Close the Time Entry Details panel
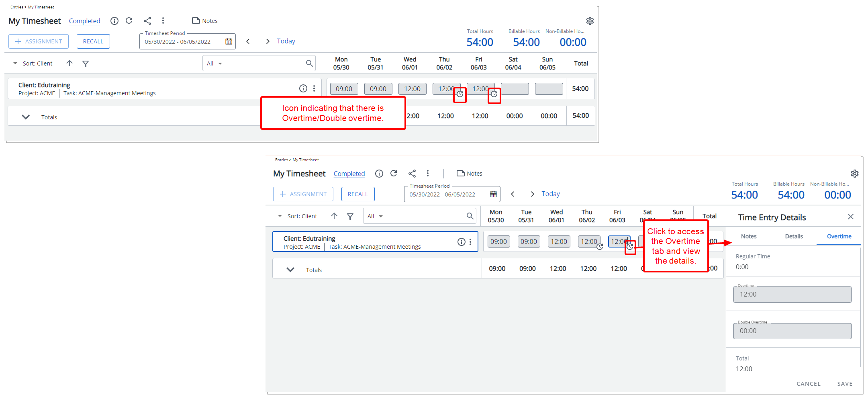 click(851, 217)
